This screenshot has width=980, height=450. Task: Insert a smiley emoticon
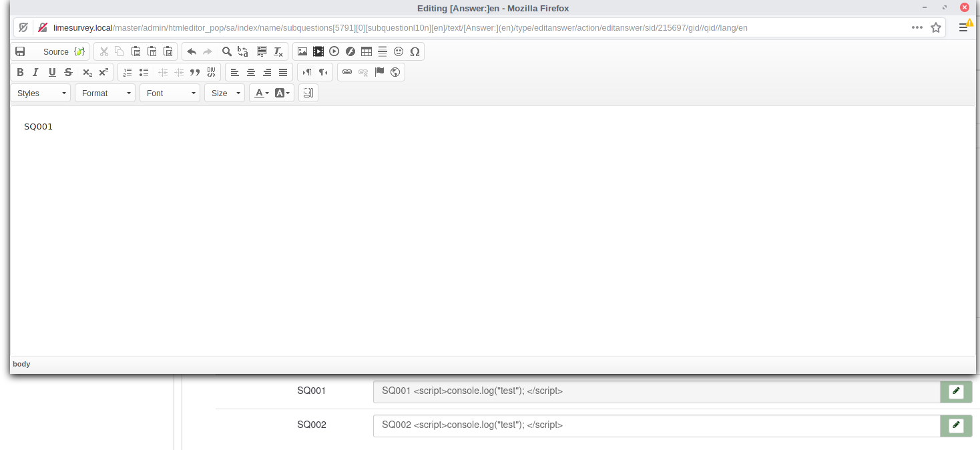coord(399,51)
